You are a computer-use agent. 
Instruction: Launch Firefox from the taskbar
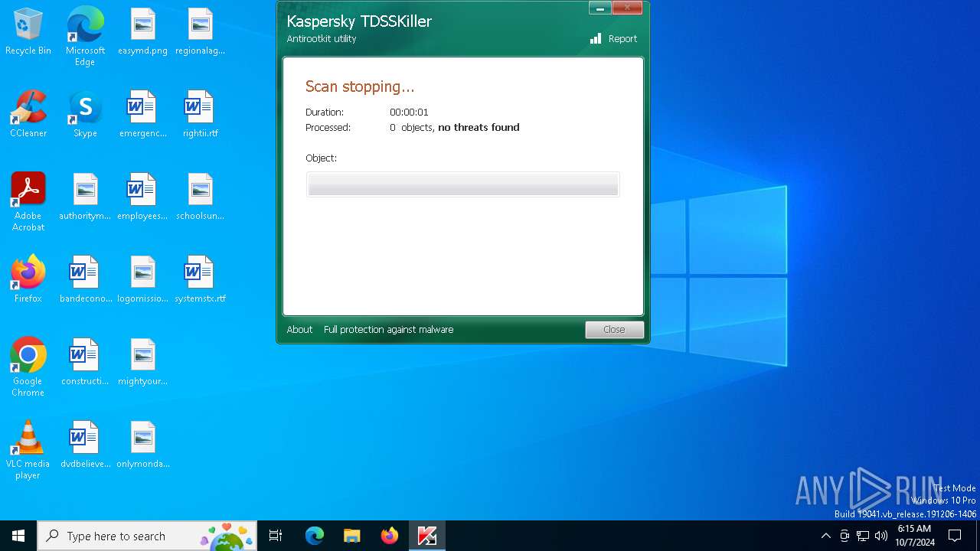pyautogui.click(x=390, y=536)
